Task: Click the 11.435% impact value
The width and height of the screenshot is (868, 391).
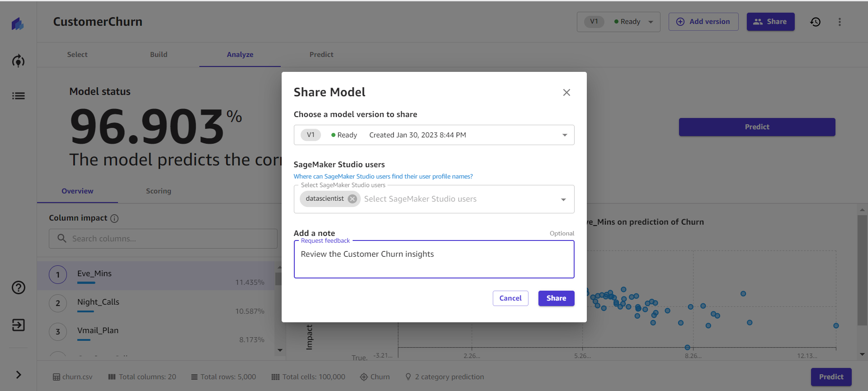Action: pyautogui.click(x=250, y=283)
